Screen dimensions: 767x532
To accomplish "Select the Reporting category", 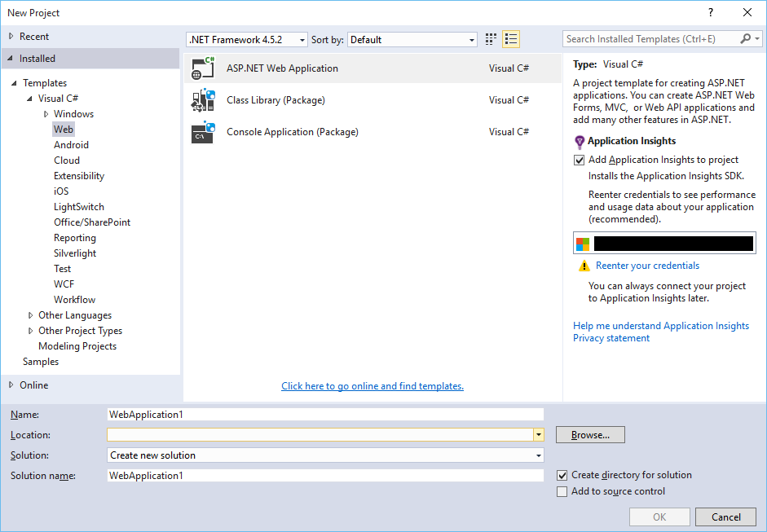I will point(75,238).
